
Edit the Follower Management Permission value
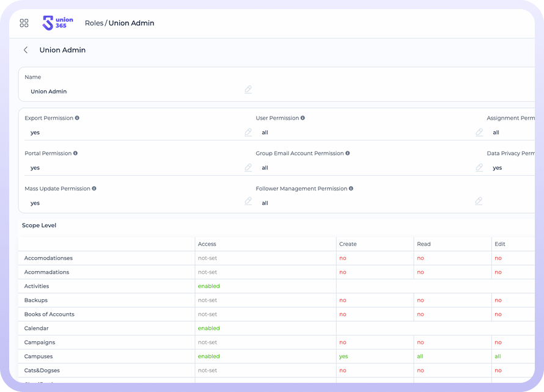click(x=479, y=201)
